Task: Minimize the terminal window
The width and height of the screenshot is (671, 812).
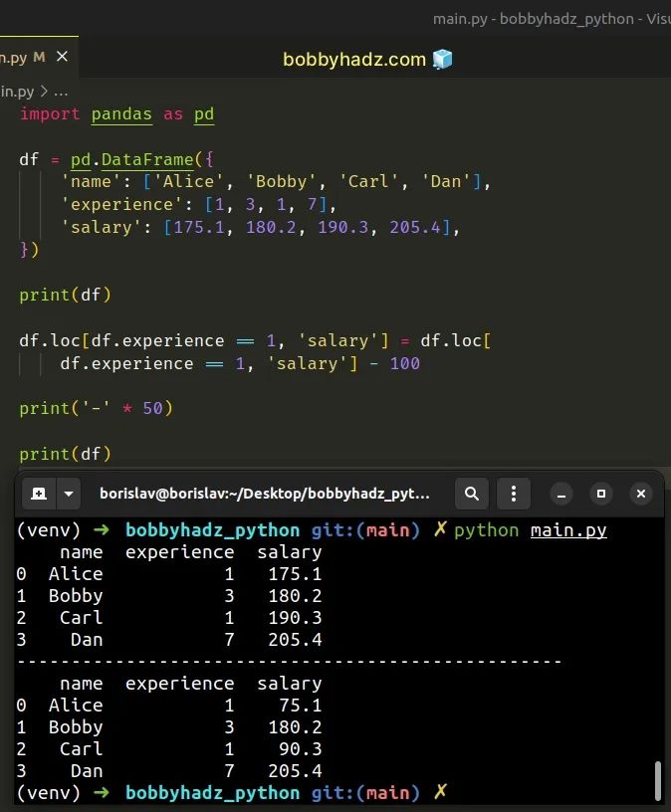Action: [561, 494]
